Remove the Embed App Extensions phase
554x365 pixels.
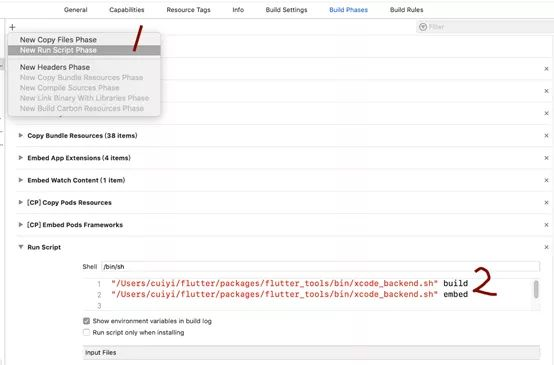tap(546, 158)
